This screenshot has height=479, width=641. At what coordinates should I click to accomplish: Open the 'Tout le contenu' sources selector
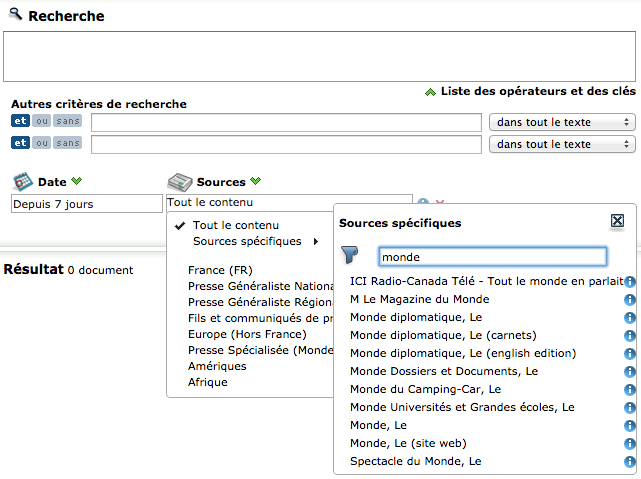point(289,203)
